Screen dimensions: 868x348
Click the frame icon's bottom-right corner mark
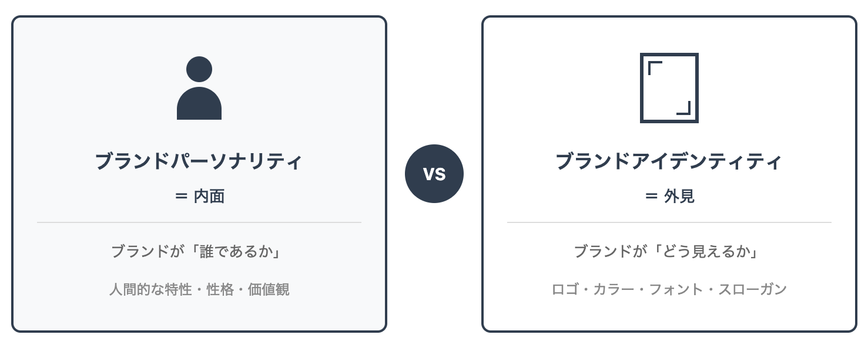(685, 110)
